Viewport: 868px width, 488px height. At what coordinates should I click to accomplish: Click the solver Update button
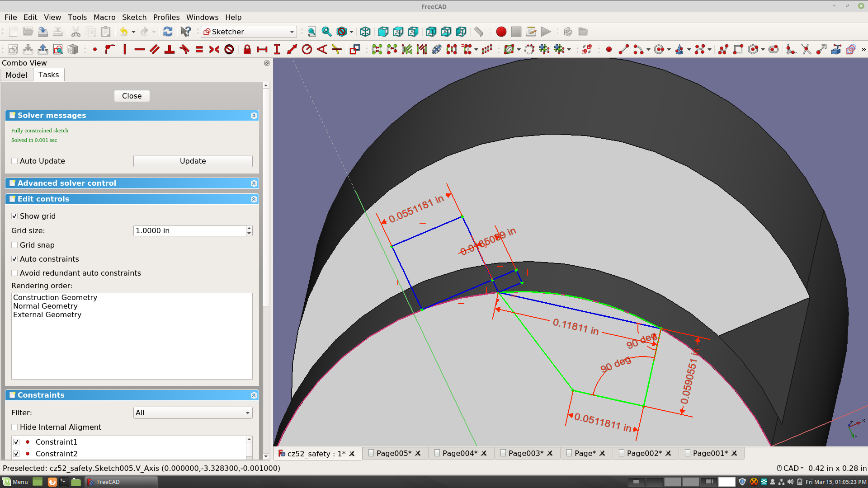(x=193, y=161)
